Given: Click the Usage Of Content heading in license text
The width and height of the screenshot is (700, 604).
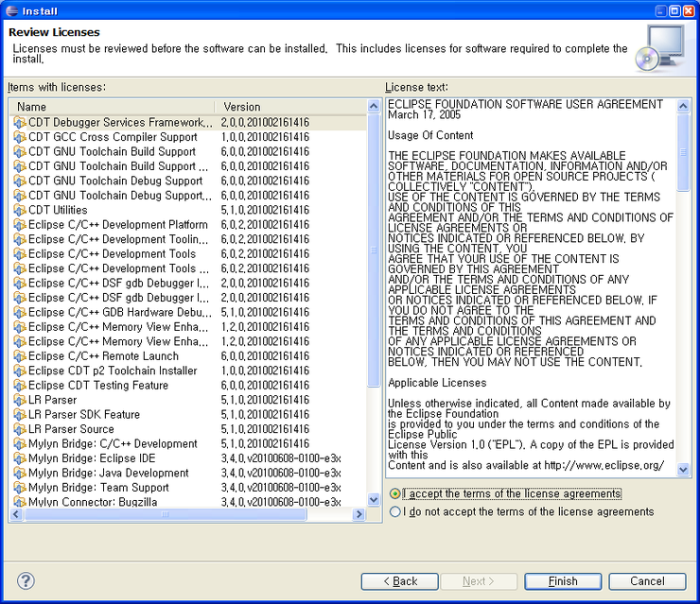Looking at the screenshot, I should [x=430, y=135].
